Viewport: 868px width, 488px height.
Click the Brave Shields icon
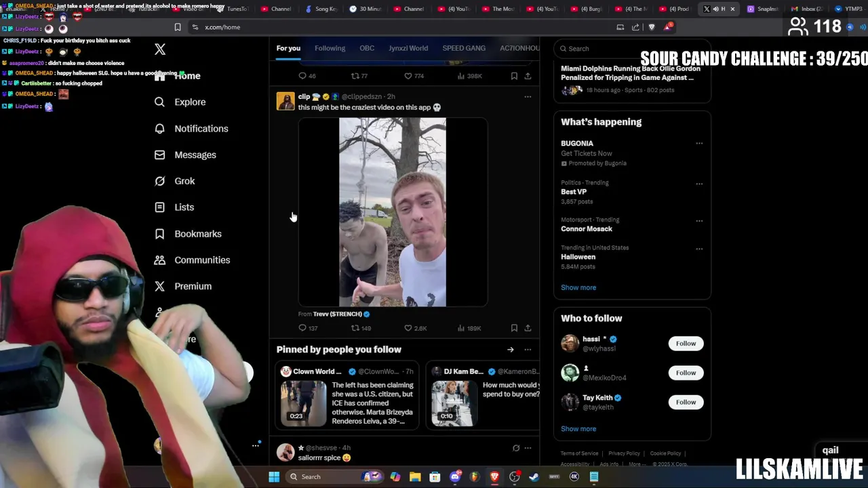tap(652, 27)
